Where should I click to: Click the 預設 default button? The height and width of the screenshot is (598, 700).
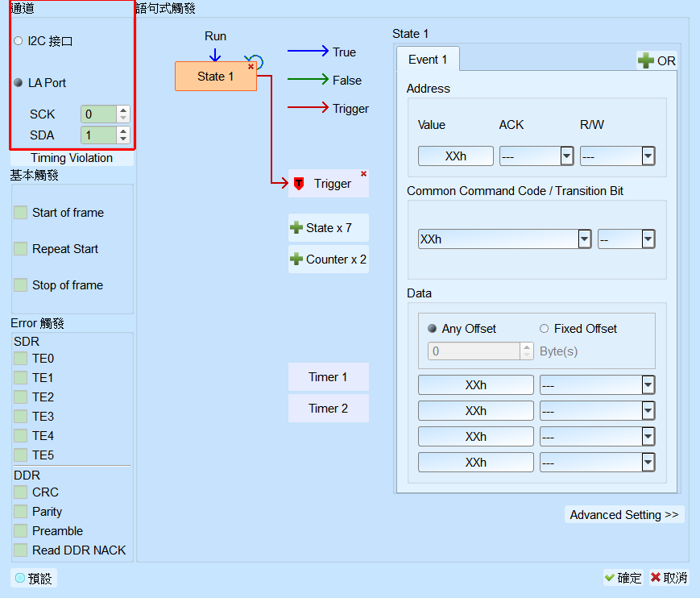[x=34, y=579]
